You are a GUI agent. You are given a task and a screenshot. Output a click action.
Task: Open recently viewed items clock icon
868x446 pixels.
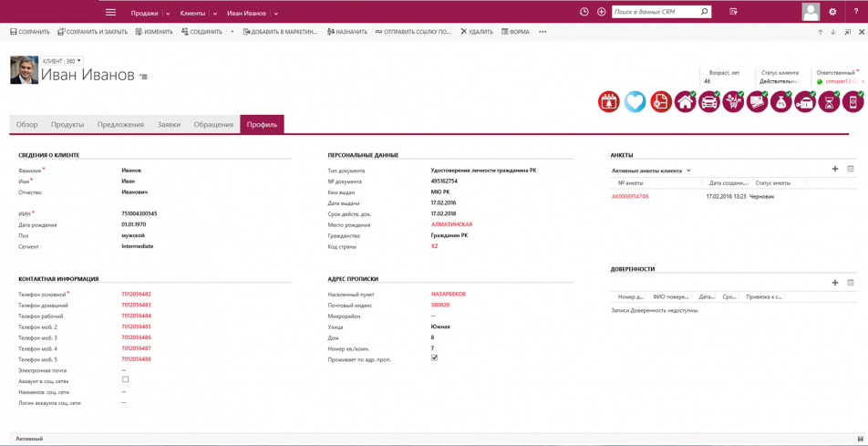tap(584, 12)
